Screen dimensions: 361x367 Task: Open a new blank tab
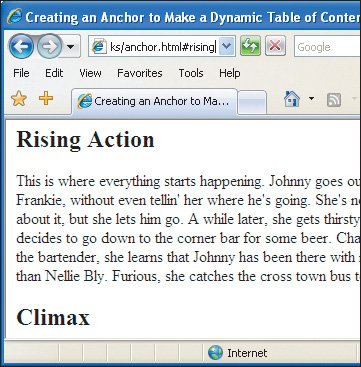(252, 102)
